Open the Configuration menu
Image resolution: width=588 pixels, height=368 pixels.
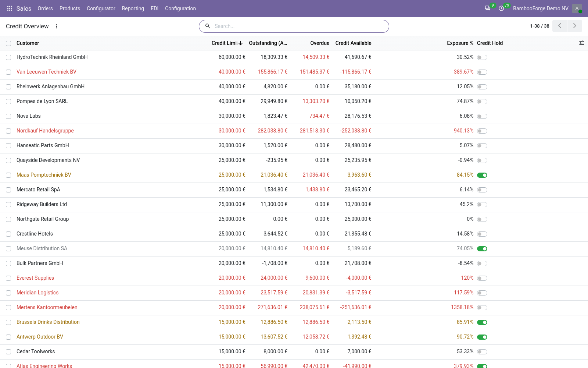coord(180,8)
